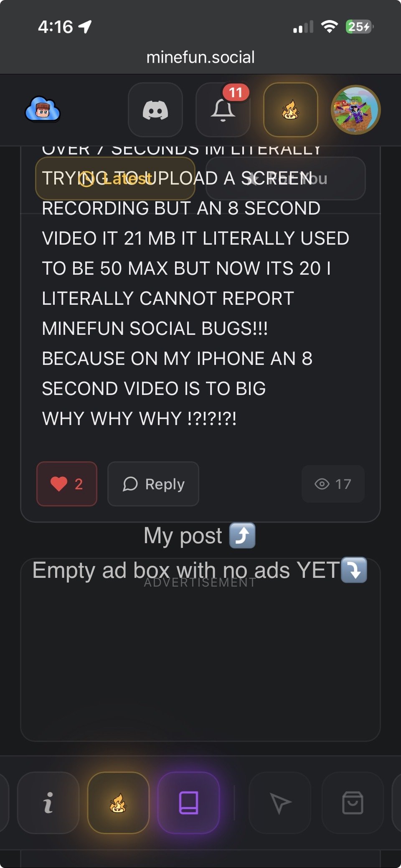
Task: Tap the 17 views eye counter
Action: pos(333,484)
